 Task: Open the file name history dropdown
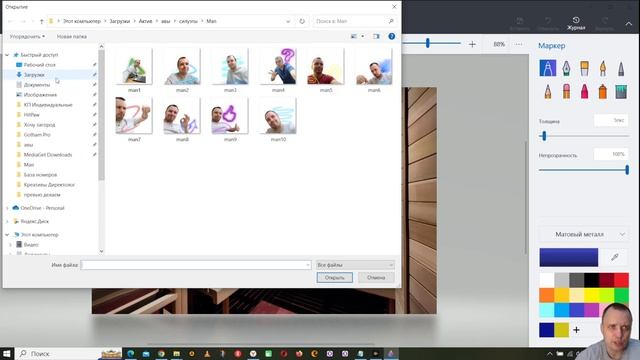(308, 265)
